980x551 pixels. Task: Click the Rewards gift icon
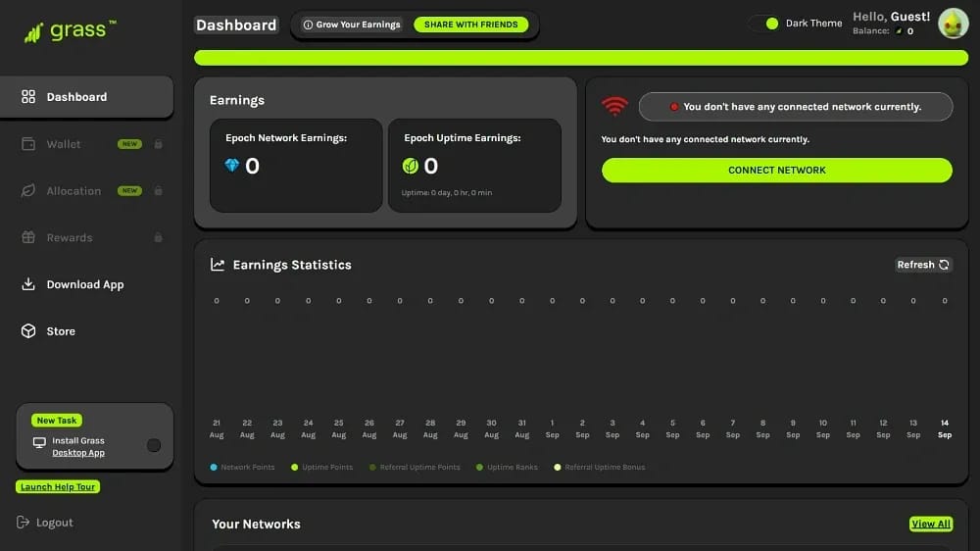[x=28, y=237]
